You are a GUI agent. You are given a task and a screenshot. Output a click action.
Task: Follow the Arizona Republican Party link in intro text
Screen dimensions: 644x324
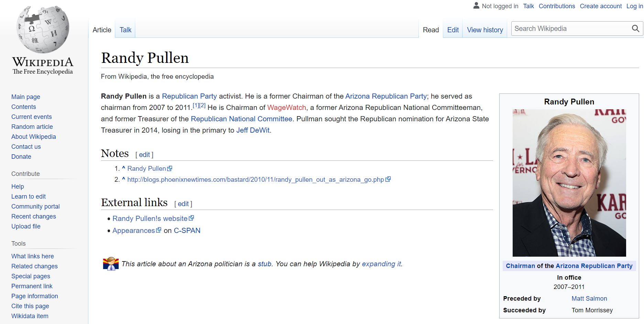click(386, 96)
